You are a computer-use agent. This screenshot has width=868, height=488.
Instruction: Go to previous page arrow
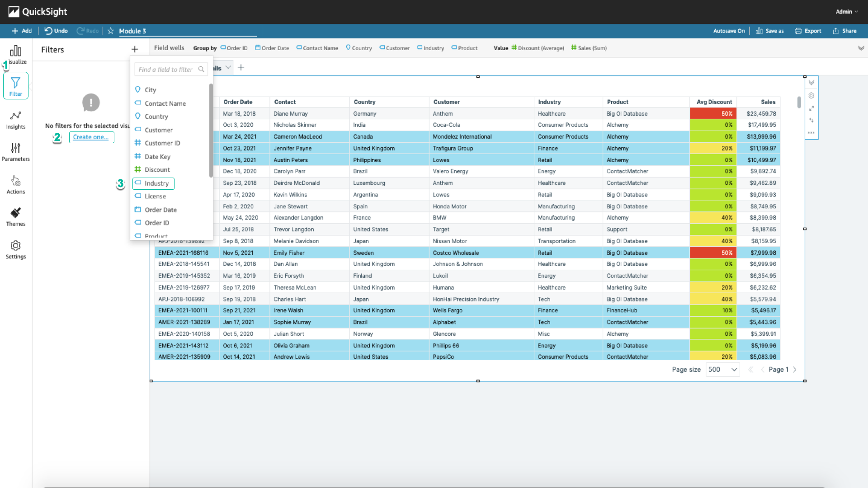pos(763,370)
